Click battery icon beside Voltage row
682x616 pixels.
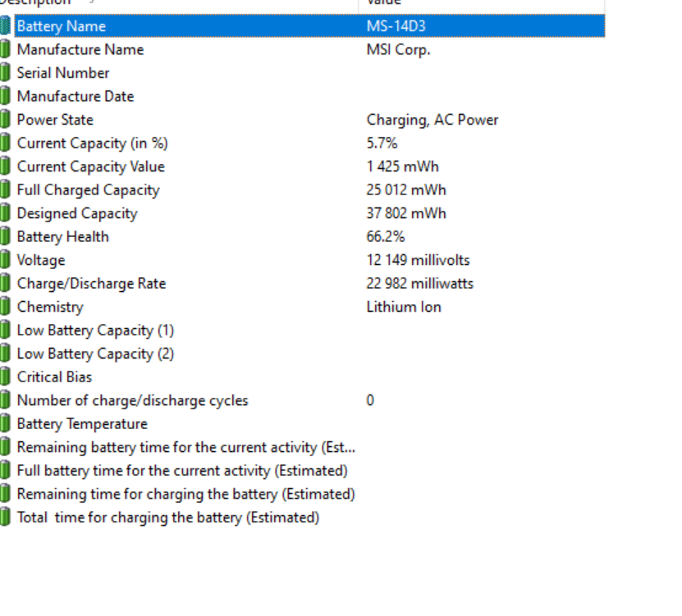click(5, 260)
